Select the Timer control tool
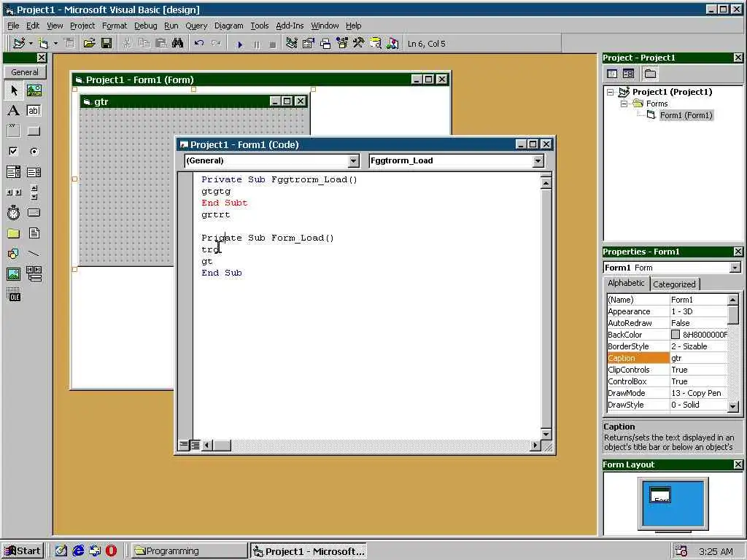The image size is (747, 560). click(x=13, y=212)
